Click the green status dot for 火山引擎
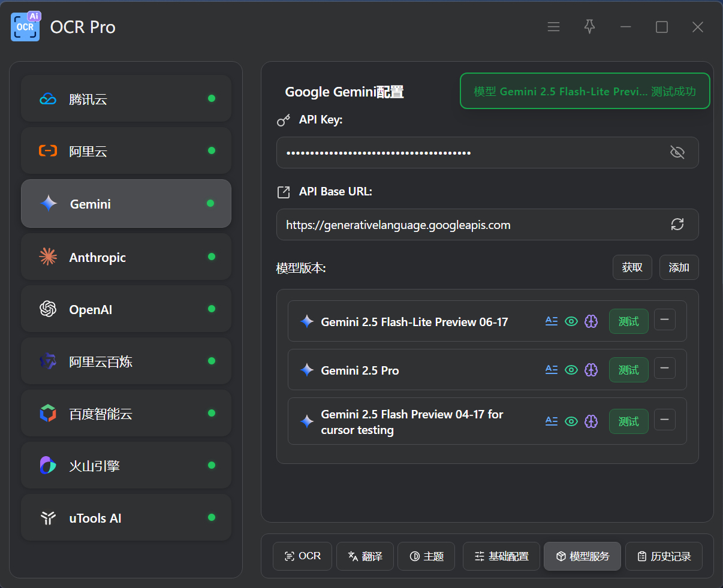The height and width of the screenshot is (588, 723). (212, 465)
